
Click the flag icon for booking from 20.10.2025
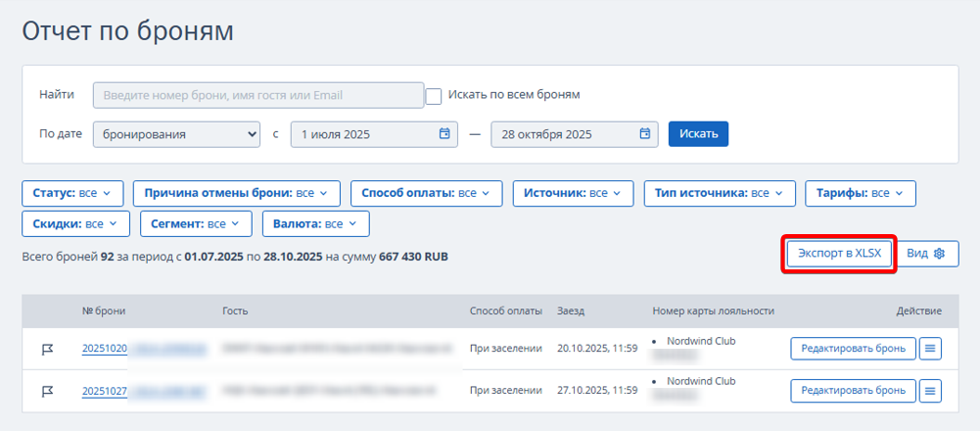47,349
